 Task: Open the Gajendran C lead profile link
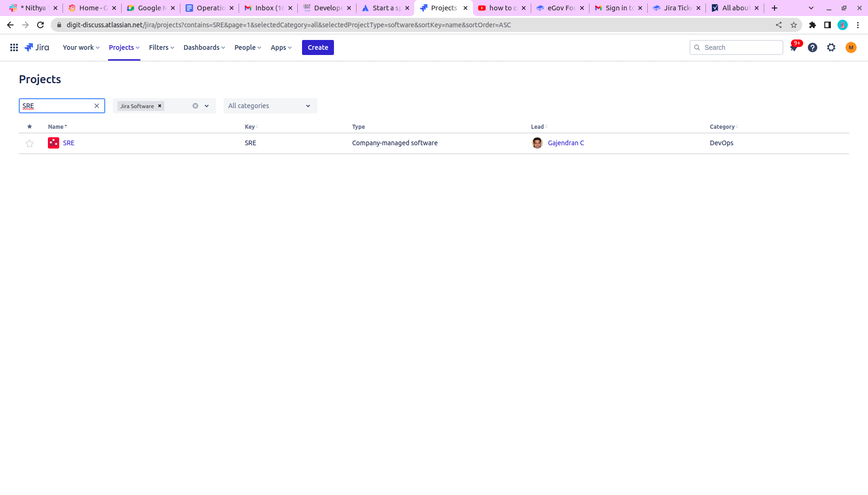(x=566, y=143)
